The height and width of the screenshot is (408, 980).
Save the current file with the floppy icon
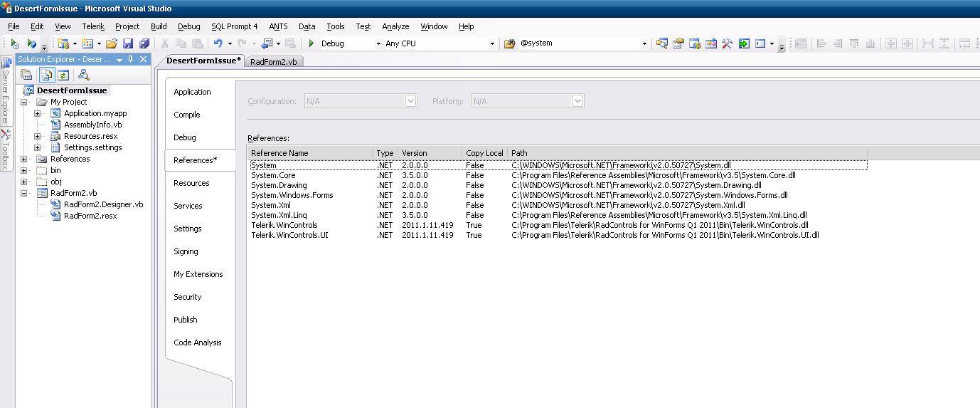(128, 43)
